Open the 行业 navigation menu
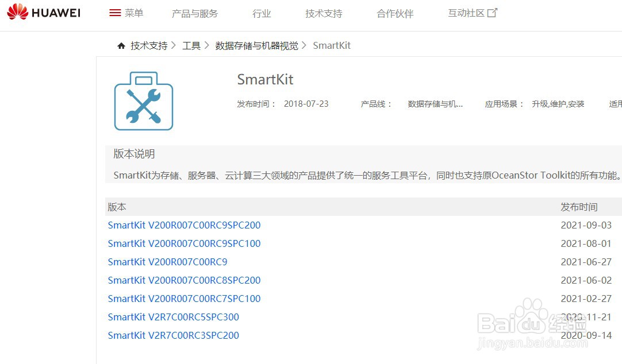The image size is (622, 364). 262,13
